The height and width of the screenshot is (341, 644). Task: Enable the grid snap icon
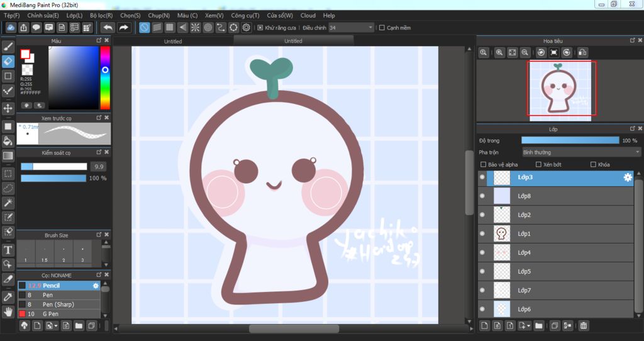(170, 28)
